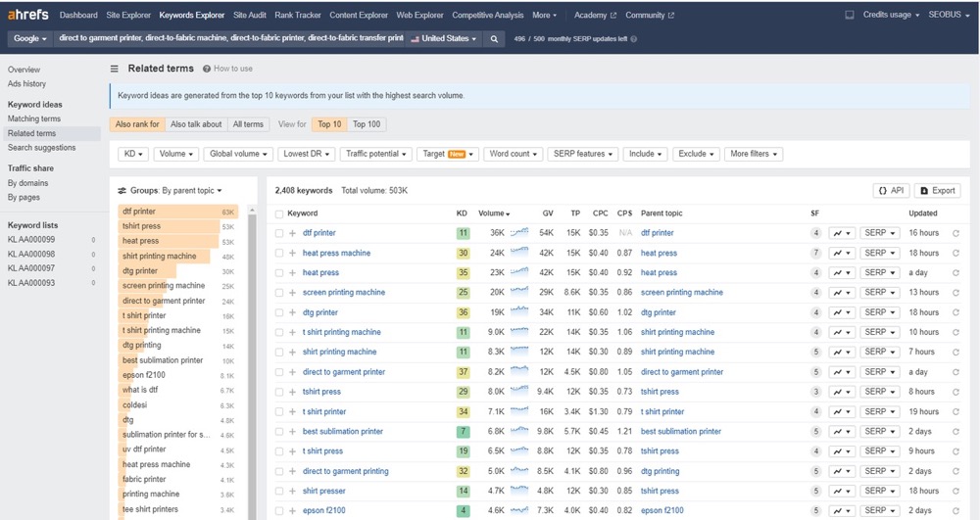Open trend chart button for t shirt printer

tap(841, 412)
